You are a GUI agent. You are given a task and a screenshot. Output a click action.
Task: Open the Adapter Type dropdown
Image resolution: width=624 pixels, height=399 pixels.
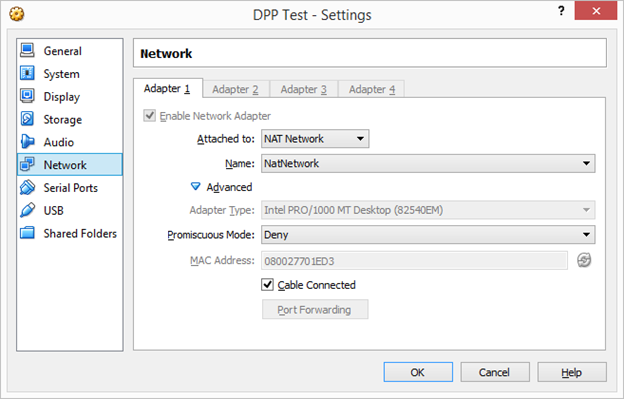(x=428, y=210)
